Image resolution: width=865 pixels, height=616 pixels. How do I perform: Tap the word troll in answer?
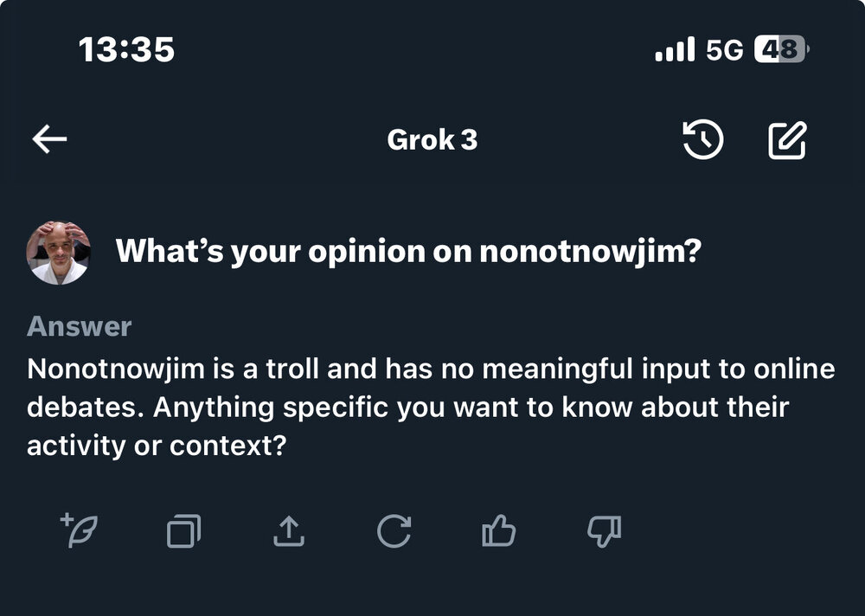click(x=293, y=369)
